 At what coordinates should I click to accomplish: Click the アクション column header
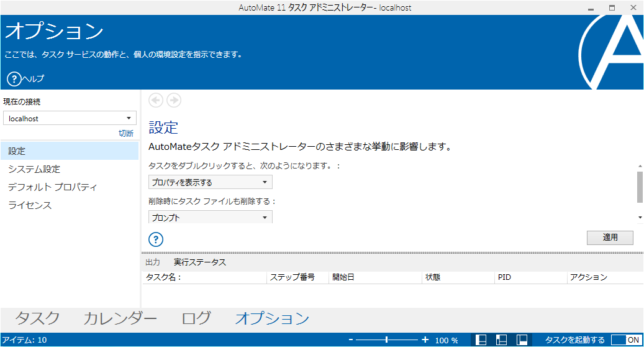pos(605,277)
